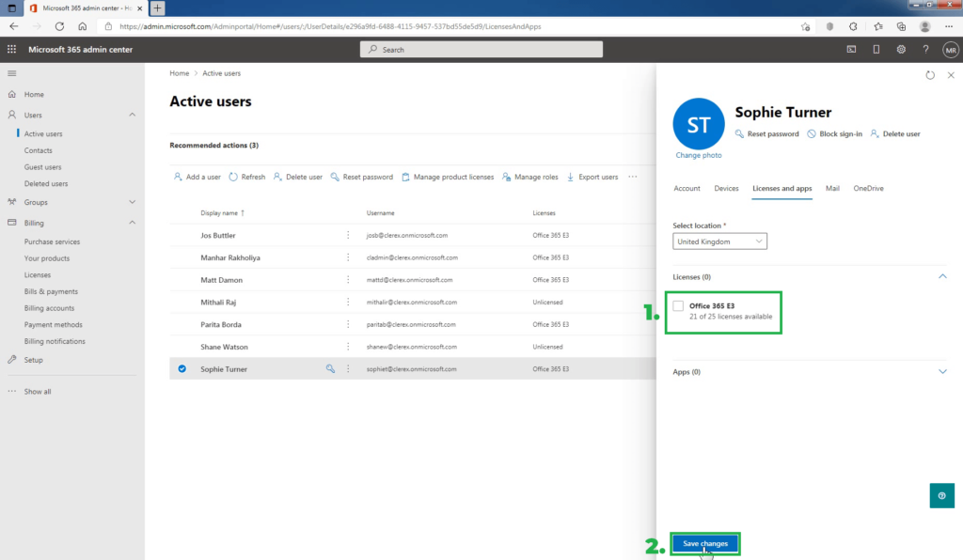Click Add a user in toolbar

coord(197,177)
